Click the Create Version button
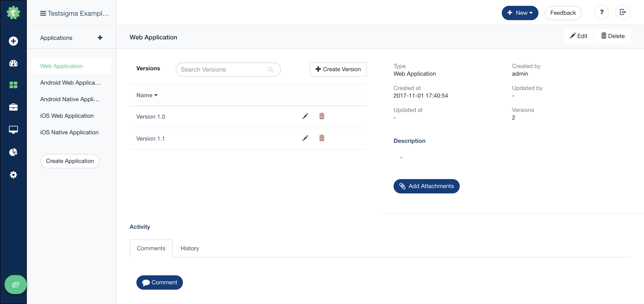 (x=338, y=69)
